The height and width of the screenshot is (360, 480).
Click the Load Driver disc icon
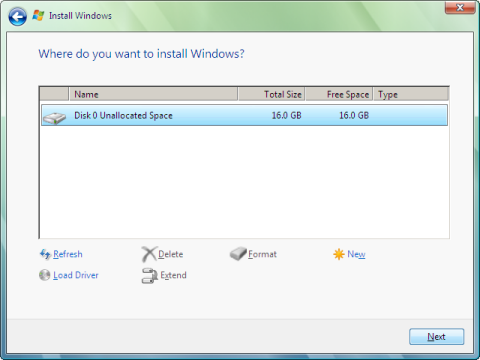point(44,275)
